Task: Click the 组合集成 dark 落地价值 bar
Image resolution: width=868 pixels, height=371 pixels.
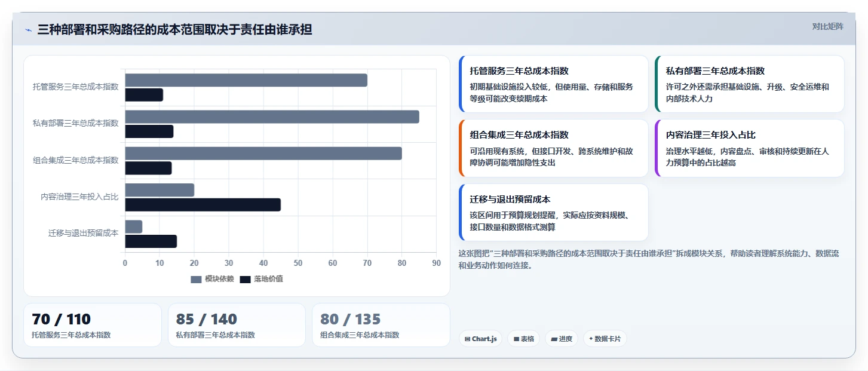Action: pos(148,168)
